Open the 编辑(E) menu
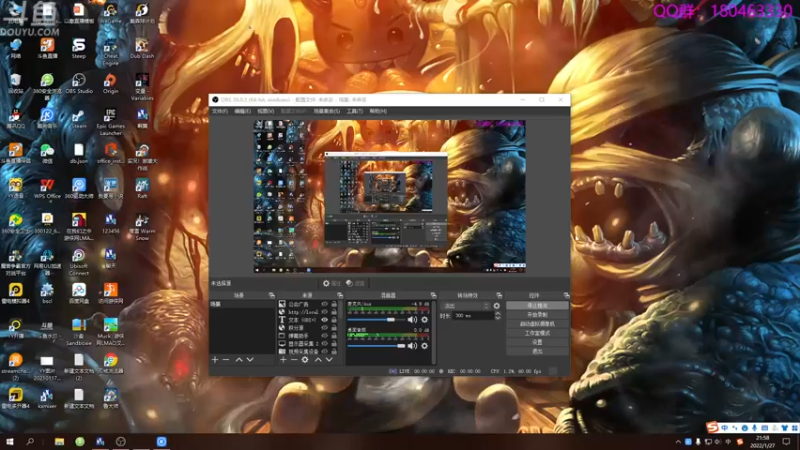Screen dimensions: 800x450 pos(242,111)
